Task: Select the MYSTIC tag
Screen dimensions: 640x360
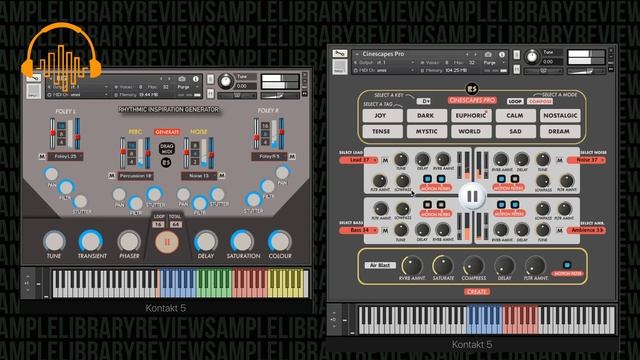Action: (427, 131)
